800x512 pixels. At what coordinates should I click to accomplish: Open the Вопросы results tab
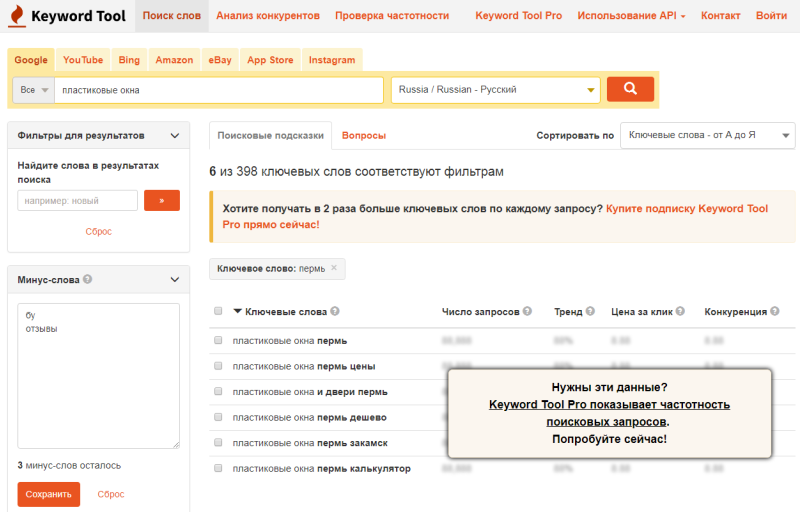(x=364, y=136)
